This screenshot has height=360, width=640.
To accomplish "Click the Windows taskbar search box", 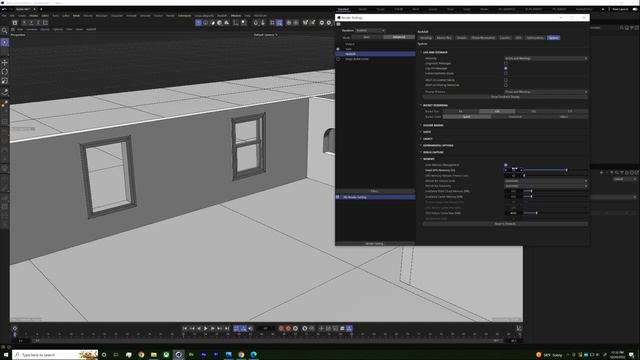I will 55,355.
